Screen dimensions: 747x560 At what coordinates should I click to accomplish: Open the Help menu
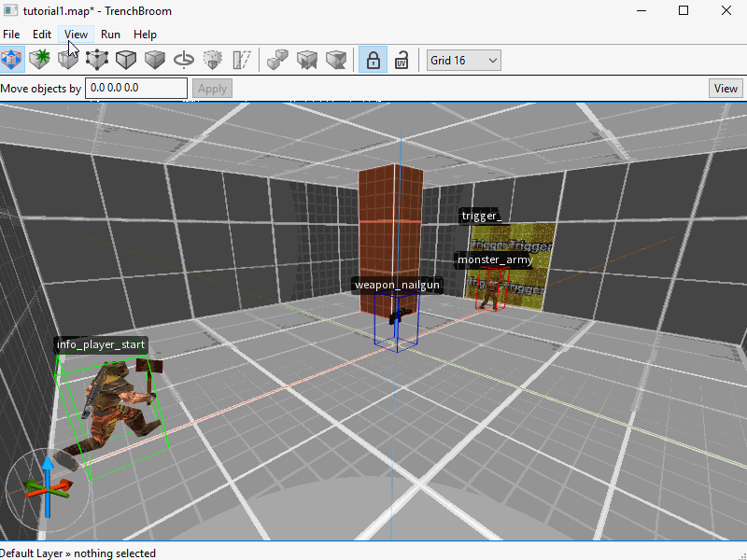(145, 34)
